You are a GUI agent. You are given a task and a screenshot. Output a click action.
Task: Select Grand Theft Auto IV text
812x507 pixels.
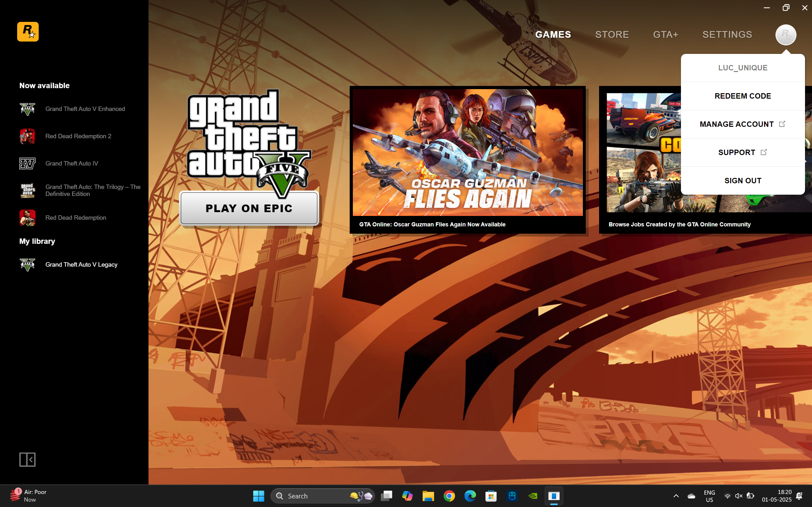click(x=72, y=163)
